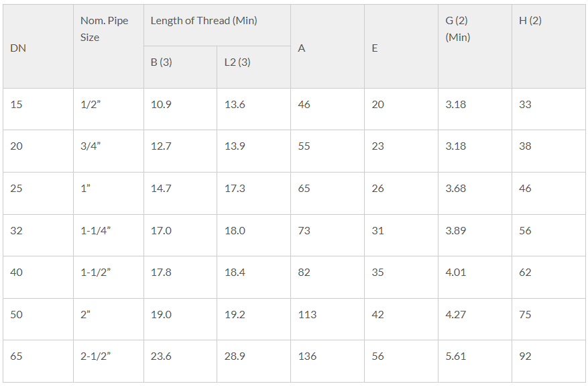Select the 1/2" pipe size cell
588x386 pixels.
tap(109, 109)
